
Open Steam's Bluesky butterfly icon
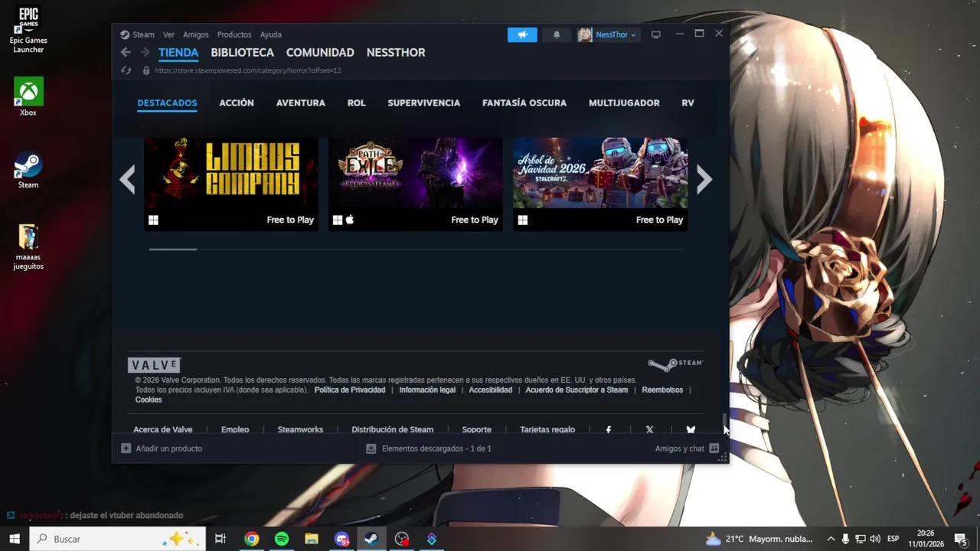click(x=691, y=429)
